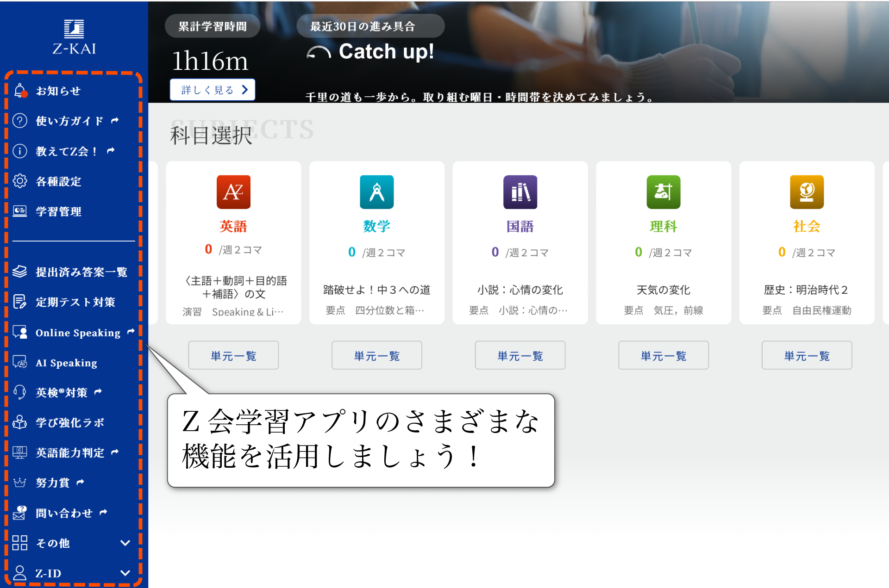Click the external link arrow beside 使い方ガイド

[115, 120]
